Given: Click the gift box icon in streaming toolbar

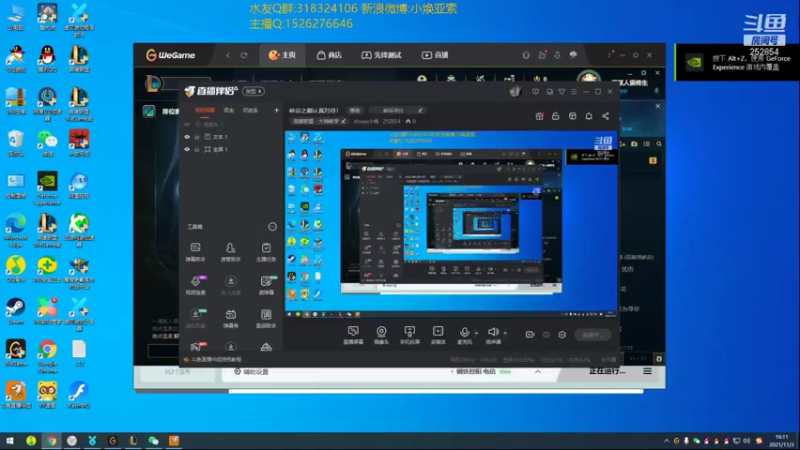Looking at the screenshot, I should pyautogui.click(x=539, y=116).
